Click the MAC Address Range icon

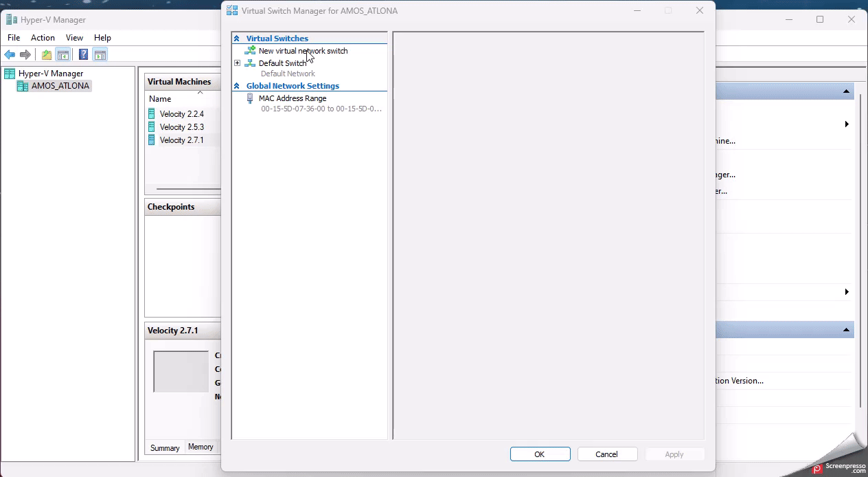pyautogui.click(x=250, y=98)
